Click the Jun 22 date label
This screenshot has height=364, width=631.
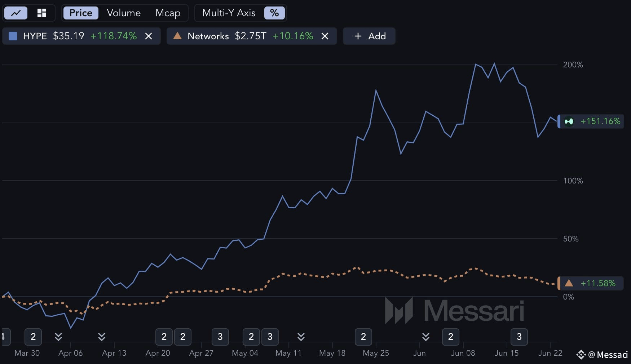[550, 353]
